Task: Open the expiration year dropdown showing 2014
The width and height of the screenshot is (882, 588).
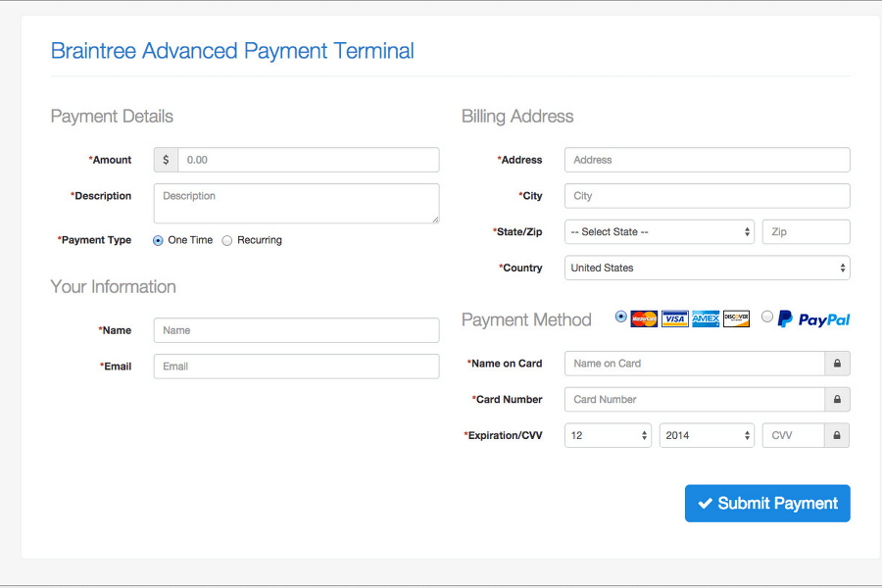Action: [706, 435]
